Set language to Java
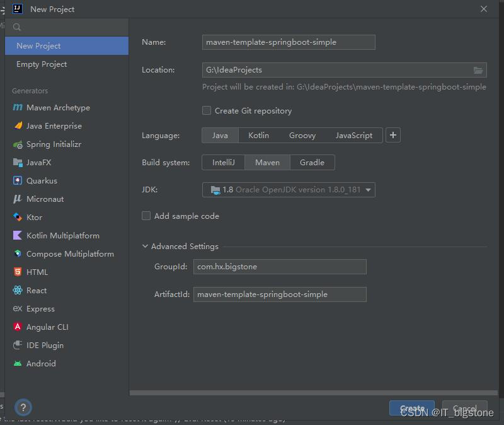The width and height of the screenshot is (504, 425). point(220,135)
